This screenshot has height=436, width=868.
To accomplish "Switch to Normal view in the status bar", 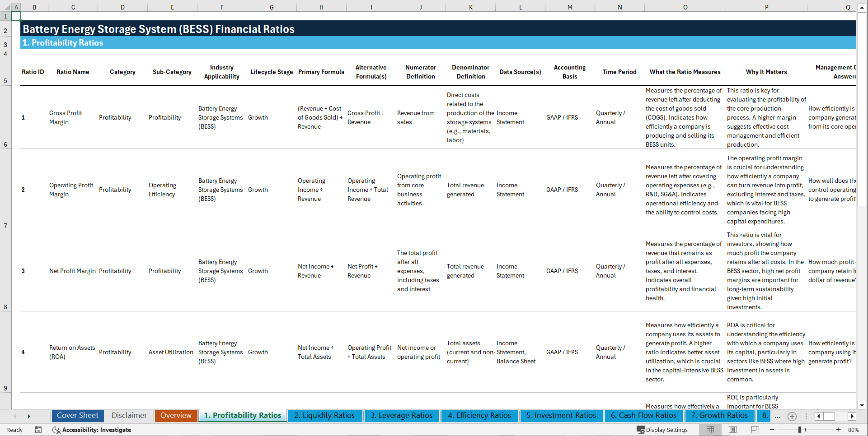I will 710,430.
